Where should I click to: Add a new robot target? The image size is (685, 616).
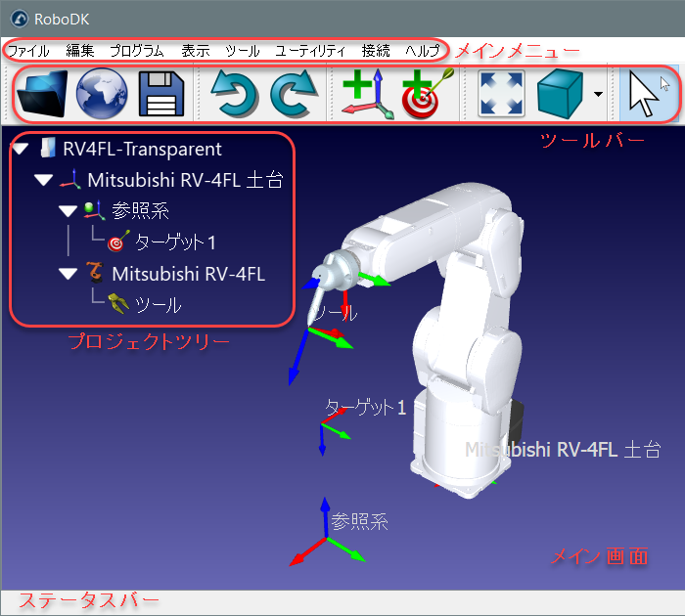(428, 94)
